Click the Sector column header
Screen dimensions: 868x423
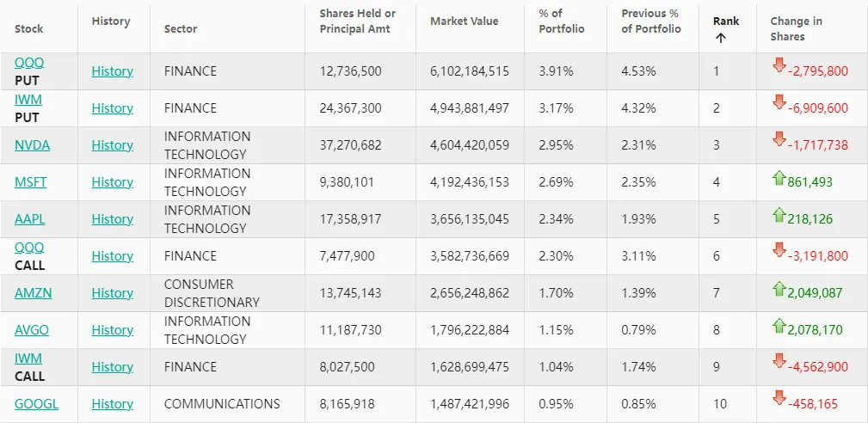pyautogui.click(x=180, y=28)
